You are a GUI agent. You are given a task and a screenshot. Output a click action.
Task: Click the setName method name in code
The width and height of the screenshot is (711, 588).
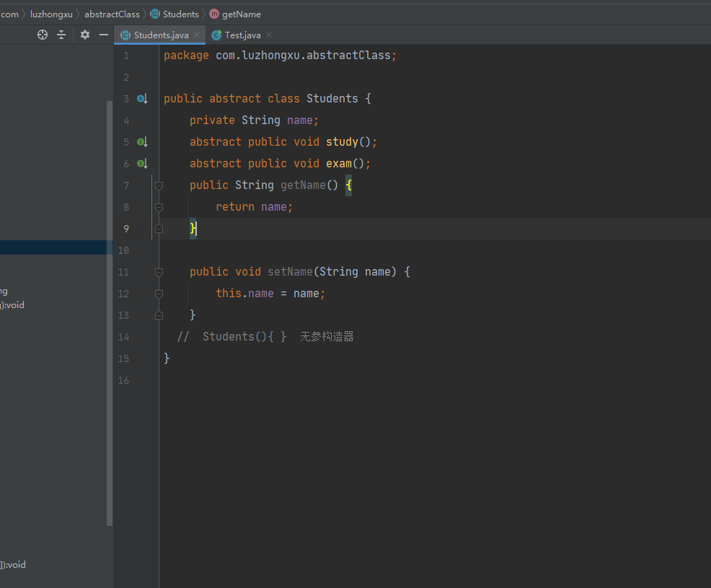click(x=290, y=272)
